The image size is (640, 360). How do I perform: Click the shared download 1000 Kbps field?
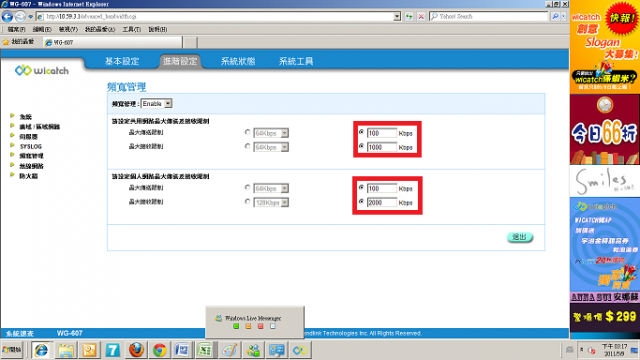[382, 147]
